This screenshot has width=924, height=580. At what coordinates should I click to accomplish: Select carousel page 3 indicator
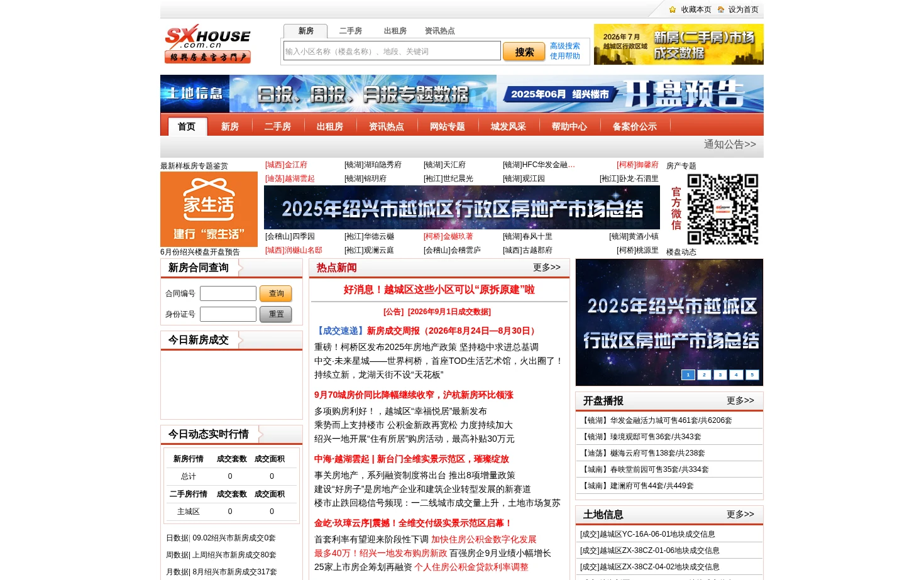coord(720,375)
